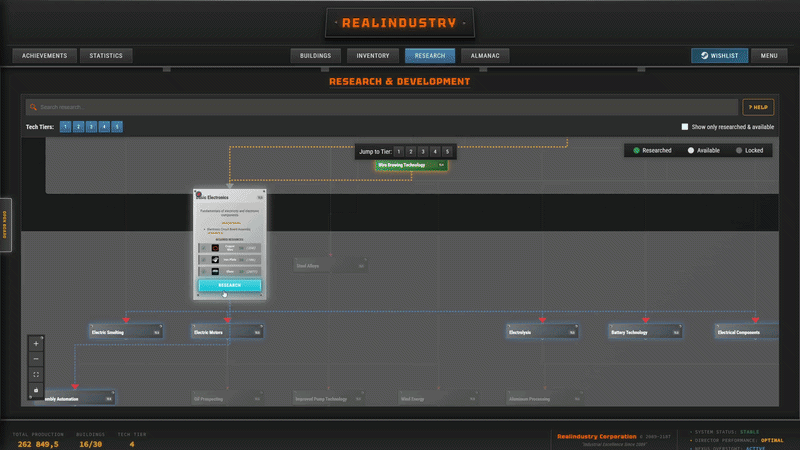Click the white Available legend dot
Image resolution: width=800 pixels, height=450 pixels.
691,151
